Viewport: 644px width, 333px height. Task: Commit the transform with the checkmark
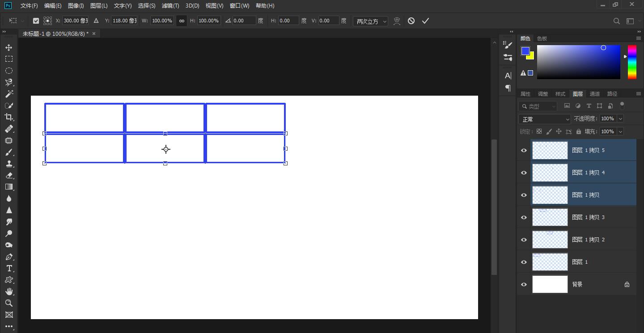coord(425,21)
